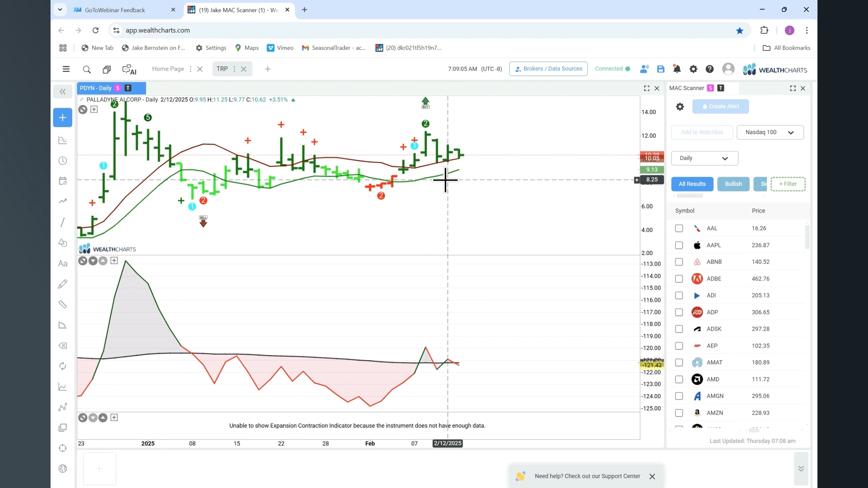Viewport: 868px width, 488px height.
Task: Tick the AAL checkbox
Action: click(x=679, y=229)
